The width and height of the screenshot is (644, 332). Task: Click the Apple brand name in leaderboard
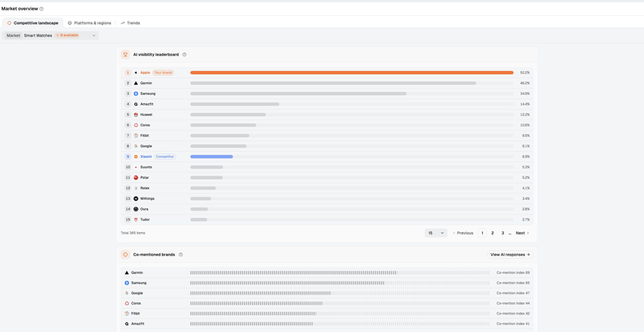click(x=145, y=73)
